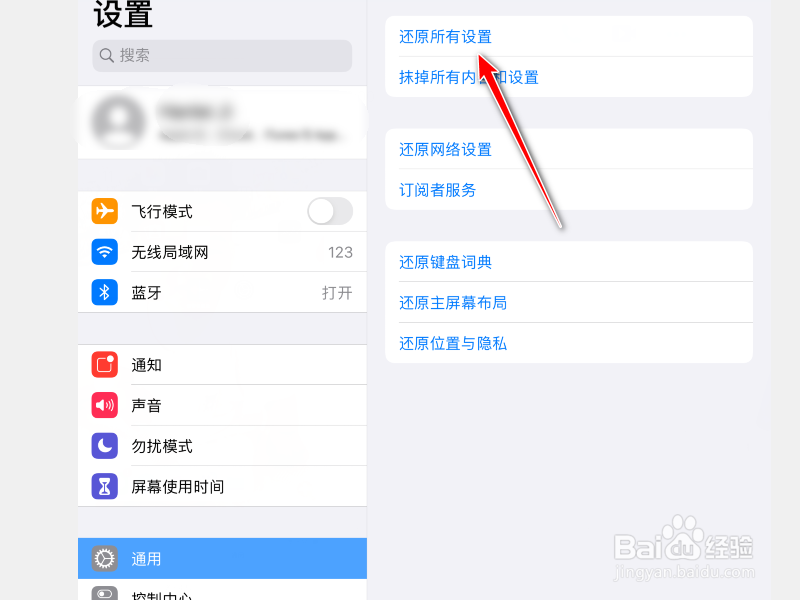Tap the Control Center icon
This screenshot has height=600, width=800.
point(105,594)
